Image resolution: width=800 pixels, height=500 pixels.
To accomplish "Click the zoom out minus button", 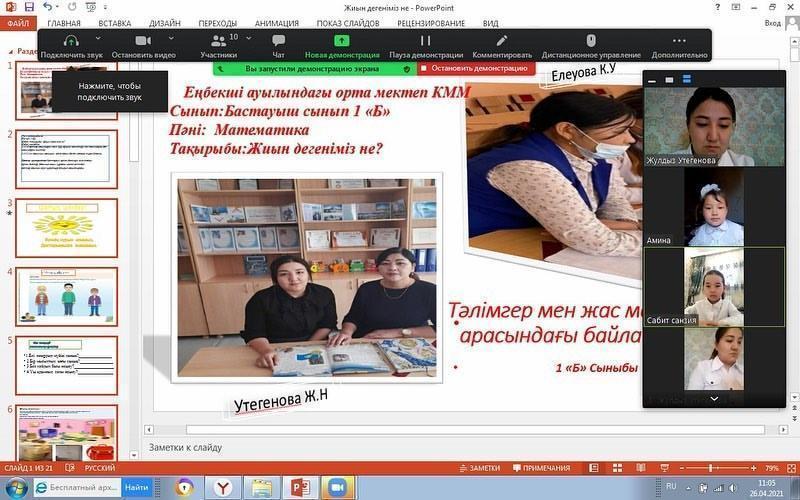I will pyautogui.click(x=682, y=468).
